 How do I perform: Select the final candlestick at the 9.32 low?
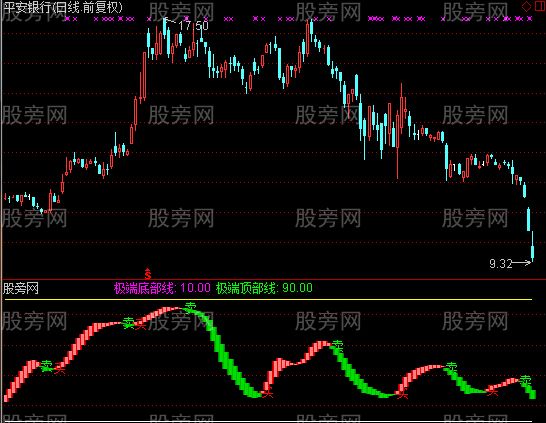pos(532,246)
